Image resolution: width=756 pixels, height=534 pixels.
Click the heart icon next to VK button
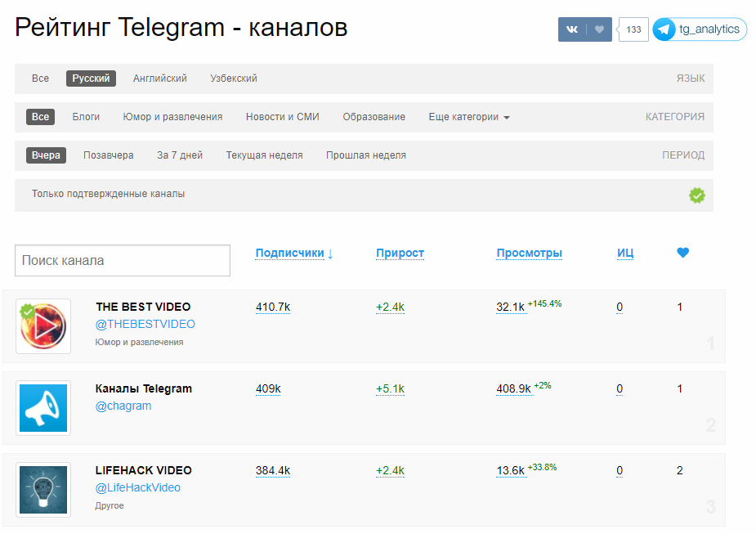pos(599,29)
